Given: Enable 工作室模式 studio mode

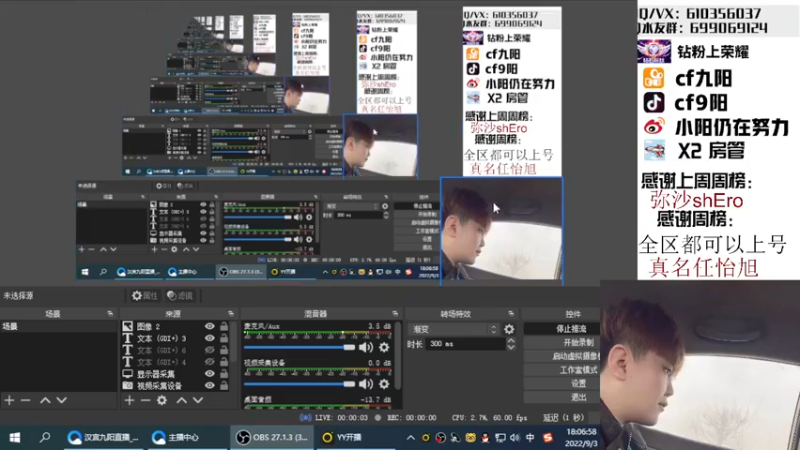Looking at the screenshot, I should point(562,370).
